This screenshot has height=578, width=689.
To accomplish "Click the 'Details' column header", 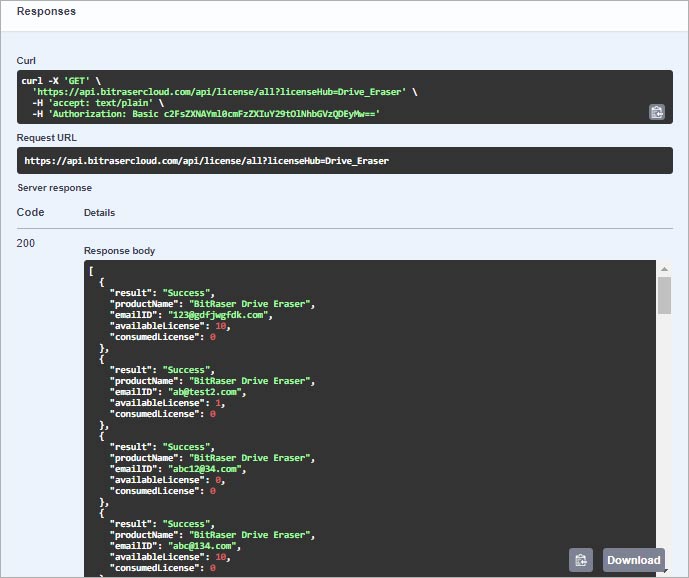I will 99,213.
